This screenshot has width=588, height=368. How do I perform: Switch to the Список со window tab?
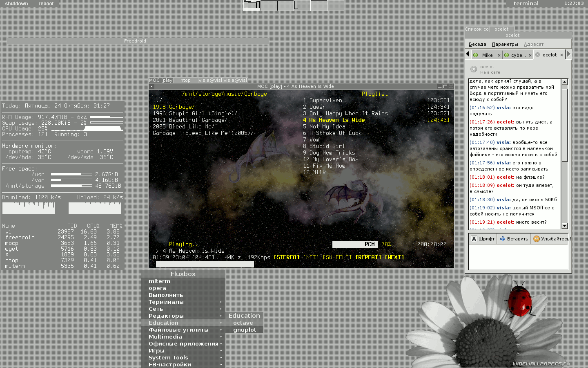tap(477, 29)
